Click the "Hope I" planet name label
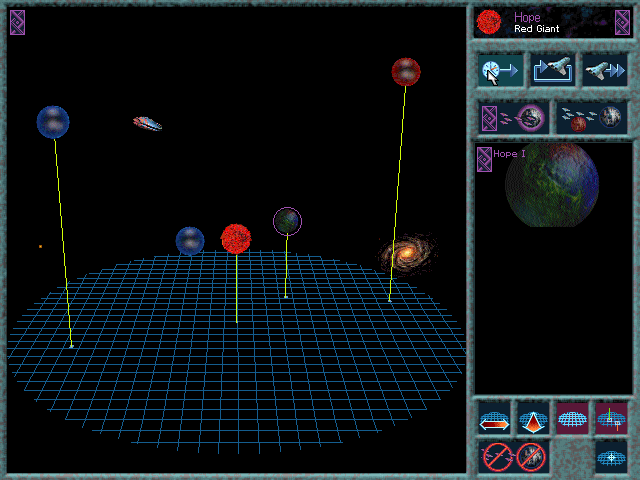Viewport: 640px width, 480px height. (509, 154)
